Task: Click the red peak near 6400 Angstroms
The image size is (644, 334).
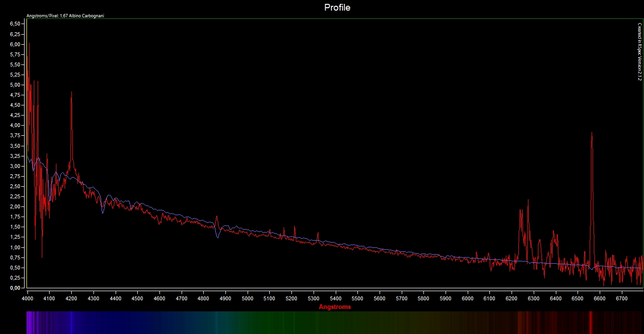Action: (553, 232)
